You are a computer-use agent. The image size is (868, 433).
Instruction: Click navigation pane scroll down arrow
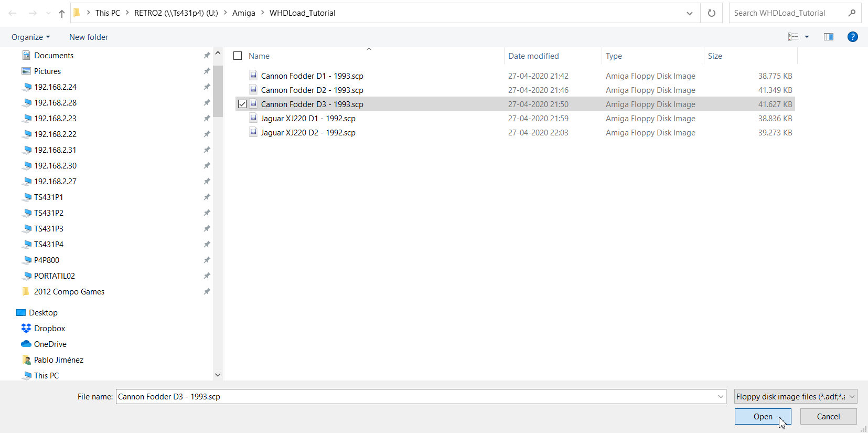click(218, 375)
